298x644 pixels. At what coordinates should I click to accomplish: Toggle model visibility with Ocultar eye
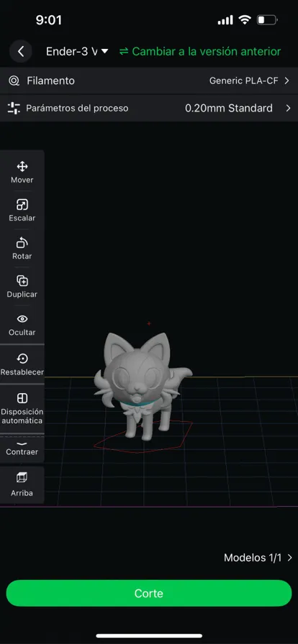[x=22, y=318]
